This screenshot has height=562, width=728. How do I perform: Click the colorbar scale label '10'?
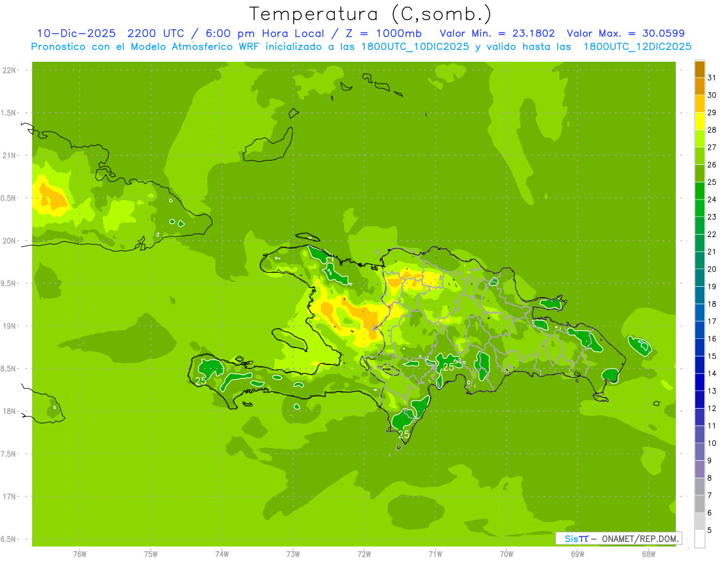[712, 444]
